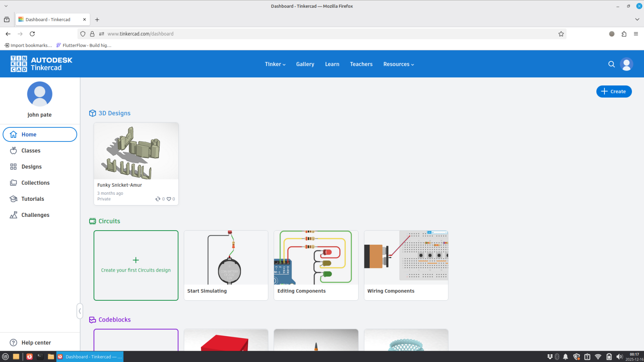Reload the page with the refresh icon
Image resolution: width=644 pixels, height=362 pixels.
point(32,34)
